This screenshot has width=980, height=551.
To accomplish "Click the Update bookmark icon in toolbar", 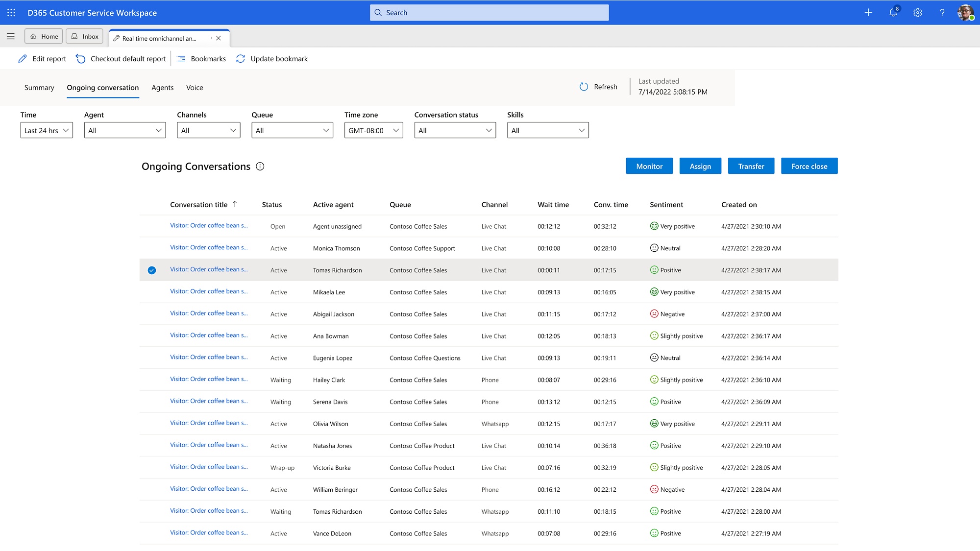I will pyautogui.click(x=240, y=59).
